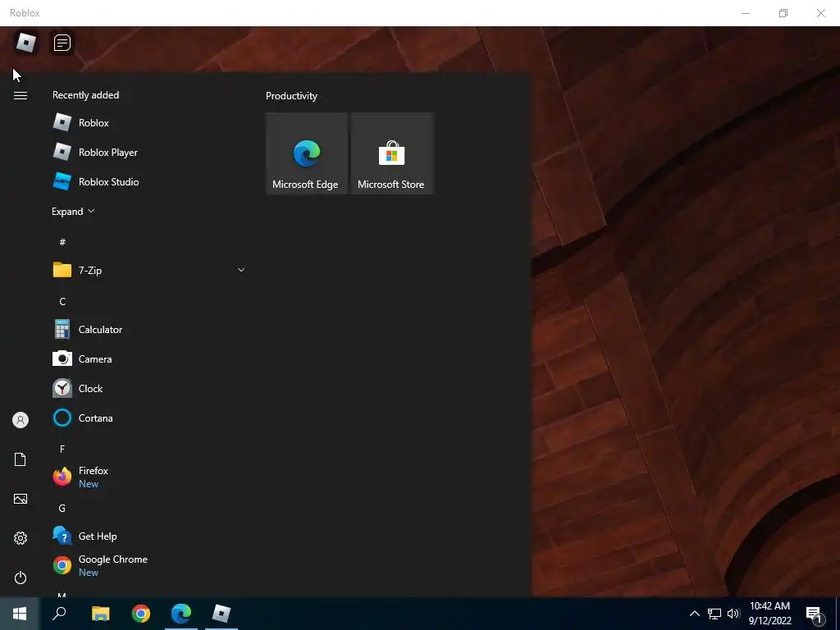Open Calculator app
This screenshot has width=840, height=630.
(149, 330)
